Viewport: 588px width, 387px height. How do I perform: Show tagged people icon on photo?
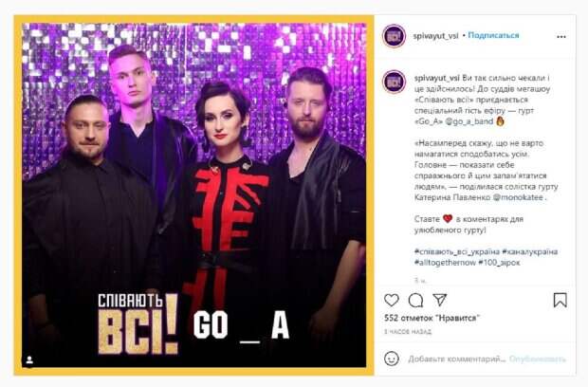tap(29, 360)
